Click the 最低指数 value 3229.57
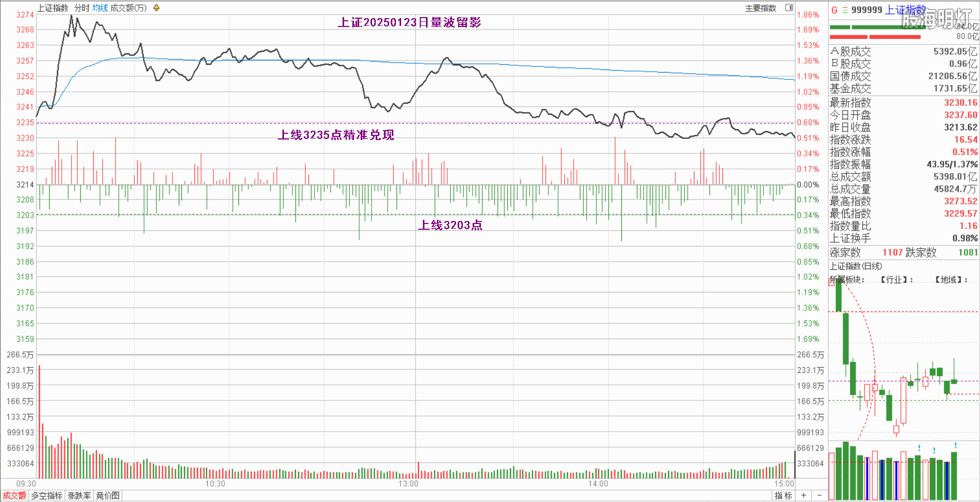The height and width of the screenshot is (502, 980). pyautogui.click(x=960, y=214)
